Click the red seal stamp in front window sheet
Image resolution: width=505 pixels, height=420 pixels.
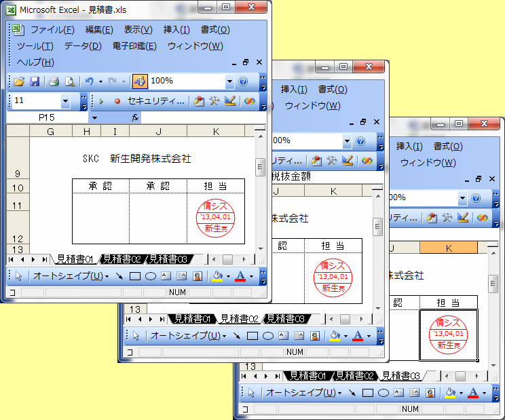pyautogui.click(x=215, y=218)
